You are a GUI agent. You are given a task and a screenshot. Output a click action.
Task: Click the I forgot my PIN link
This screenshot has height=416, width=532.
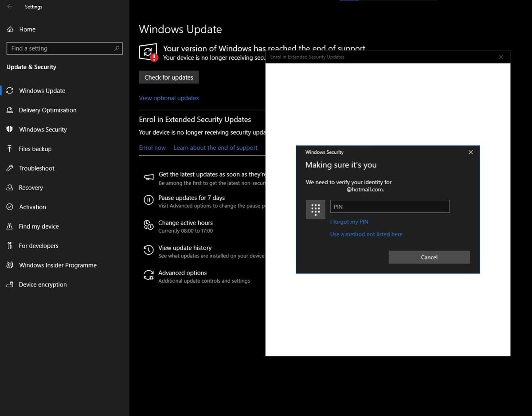(x=349, y=222)
